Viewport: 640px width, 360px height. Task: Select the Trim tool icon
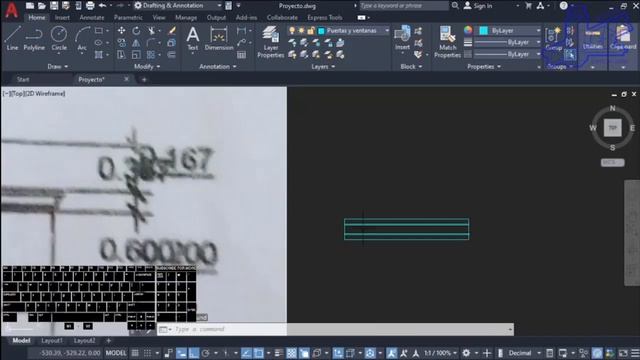(x=151, y=31)
